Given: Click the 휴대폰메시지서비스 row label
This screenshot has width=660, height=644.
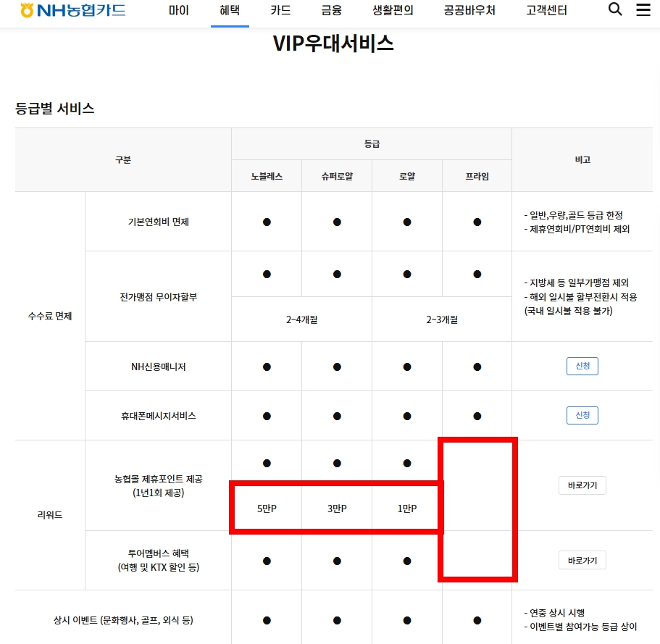Looking at the screenshot, I should tap(158, 416).
